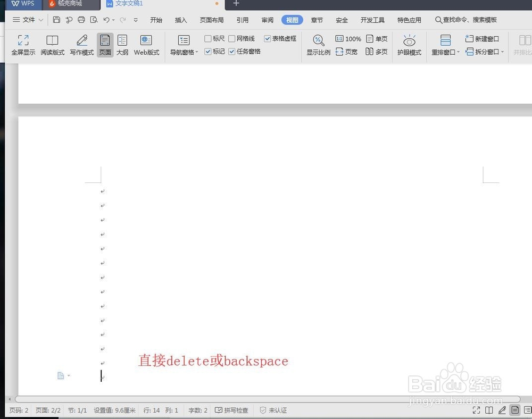Enable the ruler (标尺) checkbox
This screenshot has width=532, height=419.
click(208, 39)
